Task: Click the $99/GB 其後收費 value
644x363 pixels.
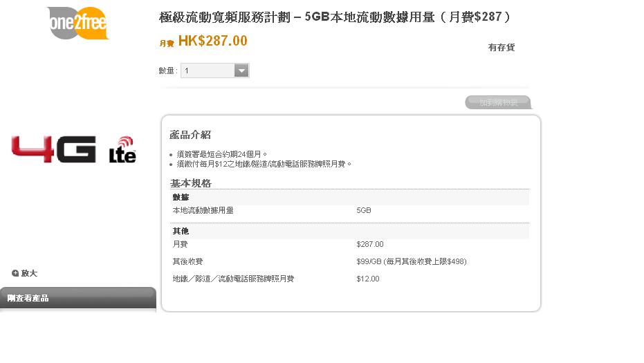Action: (x=411, y=262)
